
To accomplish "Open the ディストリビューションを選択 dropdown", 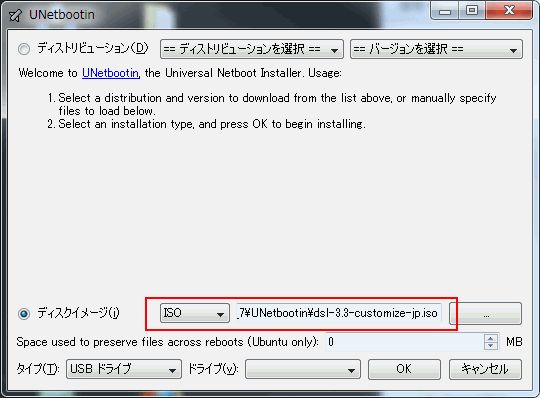I will point(252,49).
